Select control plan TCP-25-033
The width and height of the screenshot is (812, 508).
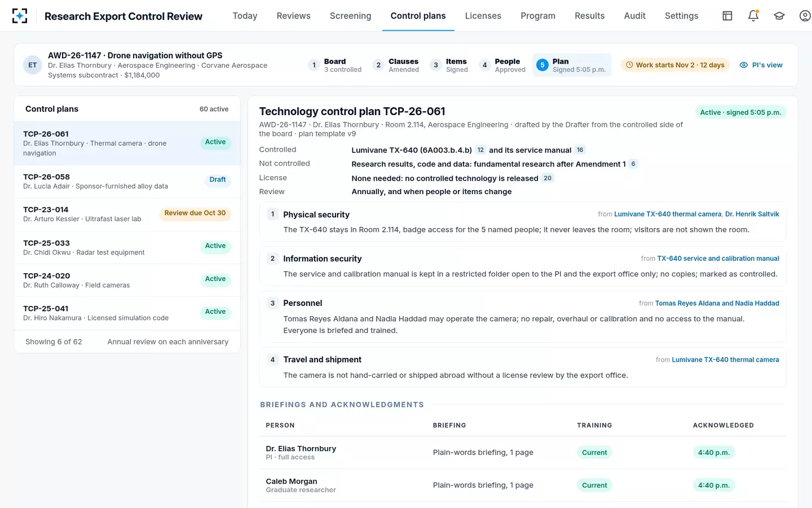[x=127, y=247]
